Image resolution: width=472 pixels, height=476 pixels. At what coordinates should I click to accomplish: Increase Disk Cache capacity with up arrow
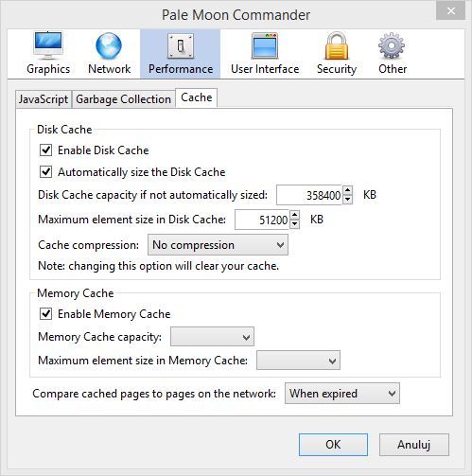tap(347, 190)
